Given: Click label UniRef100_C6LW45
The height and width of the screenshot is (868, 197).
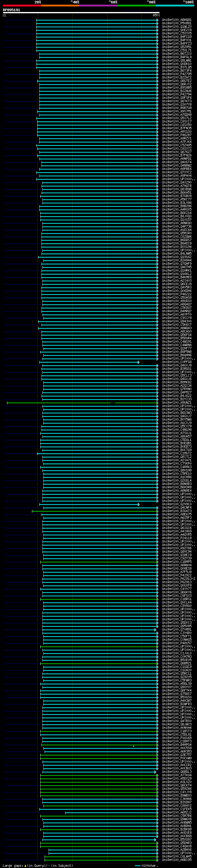Looking at the screenshot, I should [x=176, y=857].
